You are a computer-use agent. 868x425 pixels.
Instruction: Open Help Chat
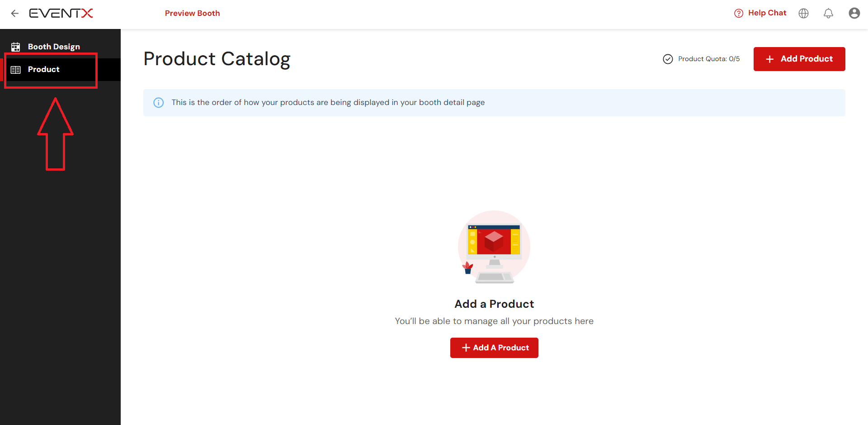760,13
